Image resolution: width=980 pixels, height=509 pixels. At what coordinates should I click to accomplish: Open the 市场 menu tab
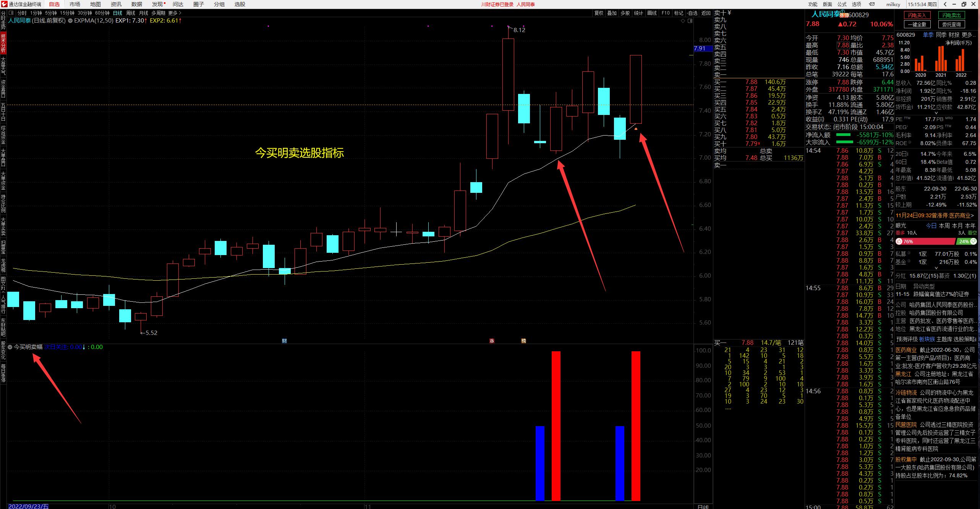tap(75, 4)
